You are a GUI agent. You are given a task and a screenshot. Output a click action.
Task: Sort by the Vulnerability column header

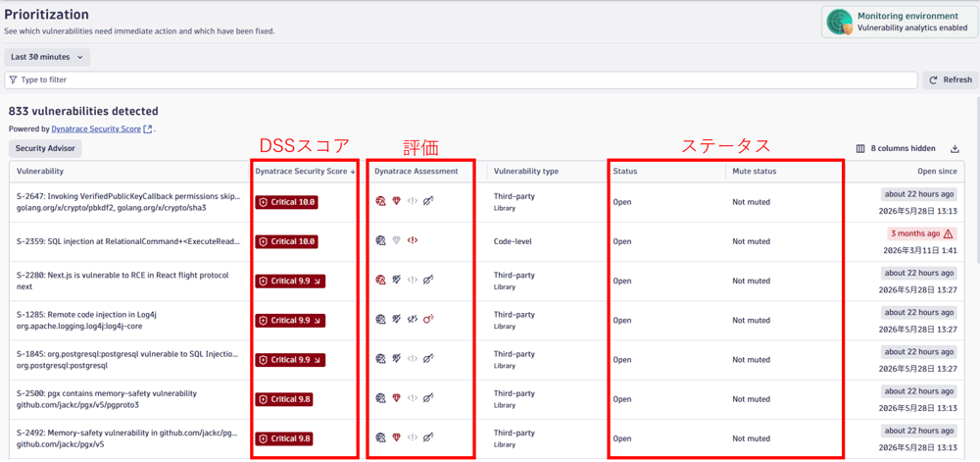click(x=40, y=172)
